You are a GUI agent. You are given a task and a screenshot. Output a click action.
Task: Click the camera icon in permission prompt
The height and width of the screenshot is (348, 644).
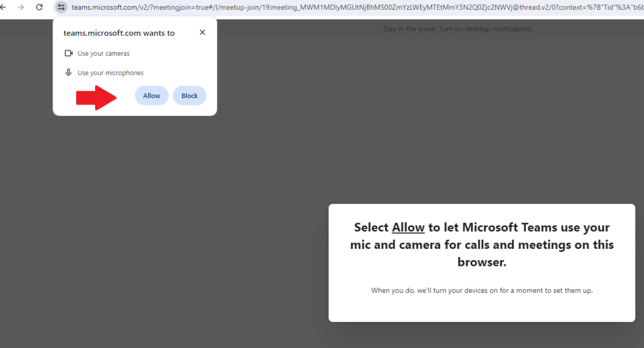tap(69, 53)
